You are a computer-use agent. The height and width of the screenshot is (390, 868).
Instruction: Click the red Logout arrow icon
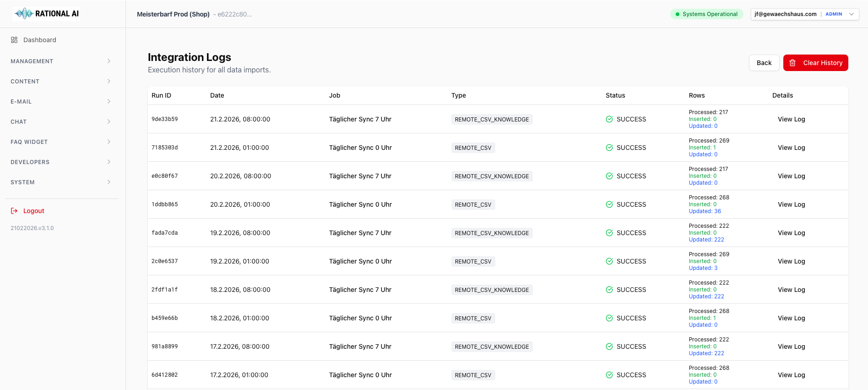[x=14, y=211]
